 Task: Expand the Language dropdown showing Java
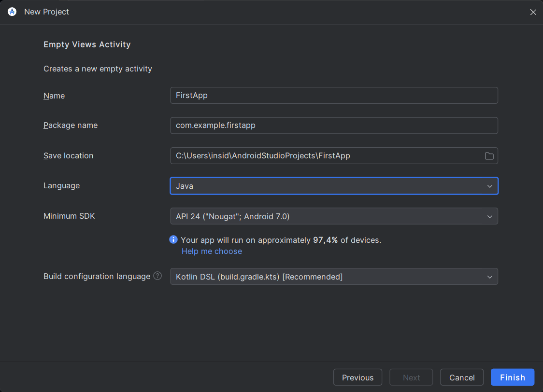coord(334,186)
